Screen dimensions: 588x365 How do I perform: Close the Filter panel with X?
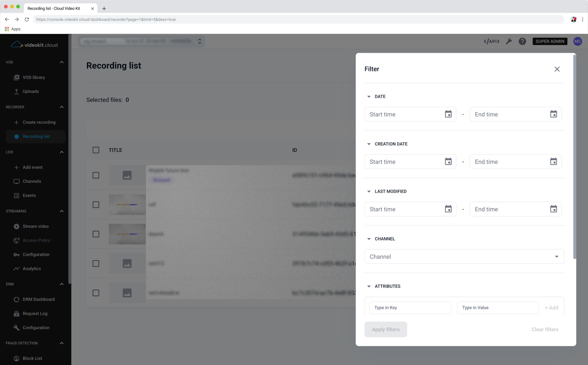pyautogui.click(x=557, y=69)
